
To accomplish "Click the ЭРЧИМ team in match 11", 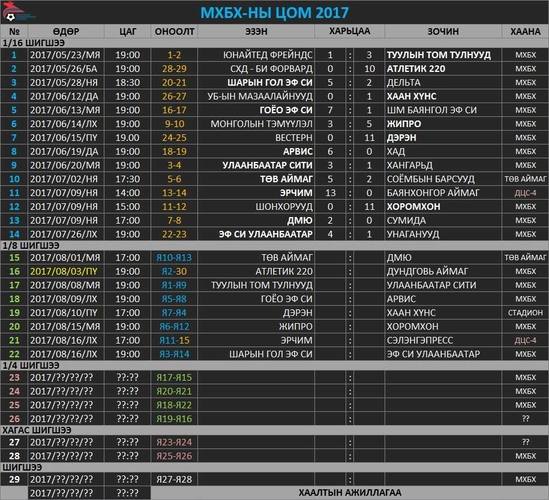I will 296,193.
